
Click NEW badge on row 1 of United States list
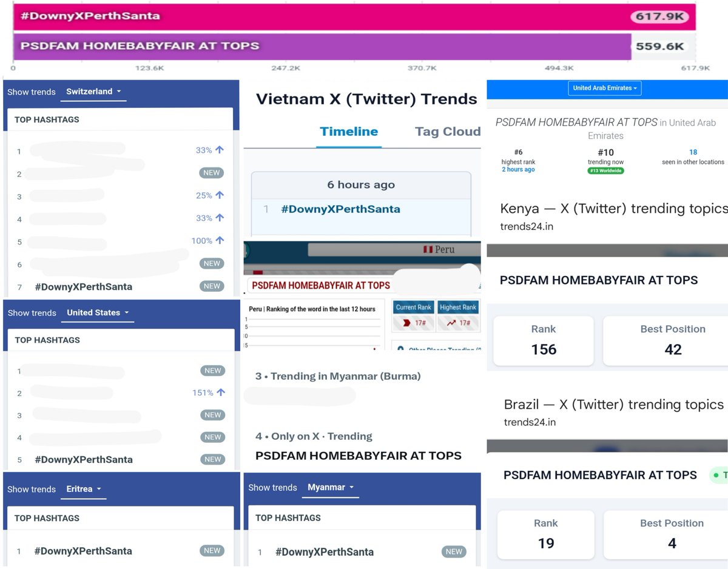click(x=212, y=371)
